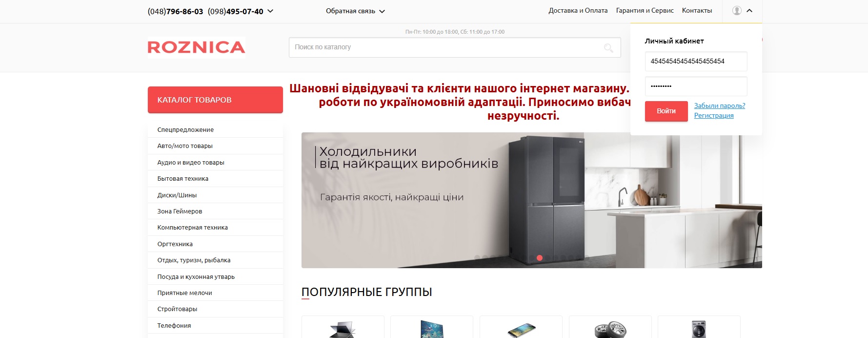This screenshot has width=868, height=338.
Task: Collapse the login panel with chevron
Action: (749, 11)
